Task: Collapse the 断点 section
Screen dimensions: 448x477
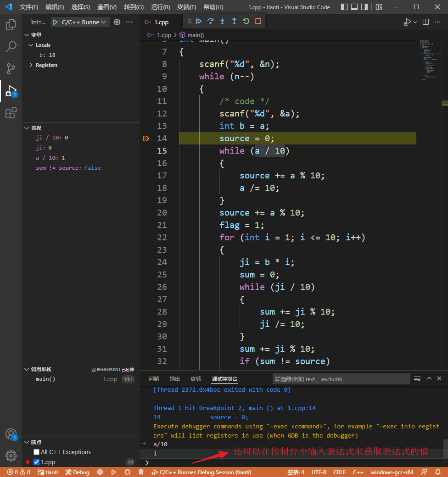Action: (x=27, y=442)
